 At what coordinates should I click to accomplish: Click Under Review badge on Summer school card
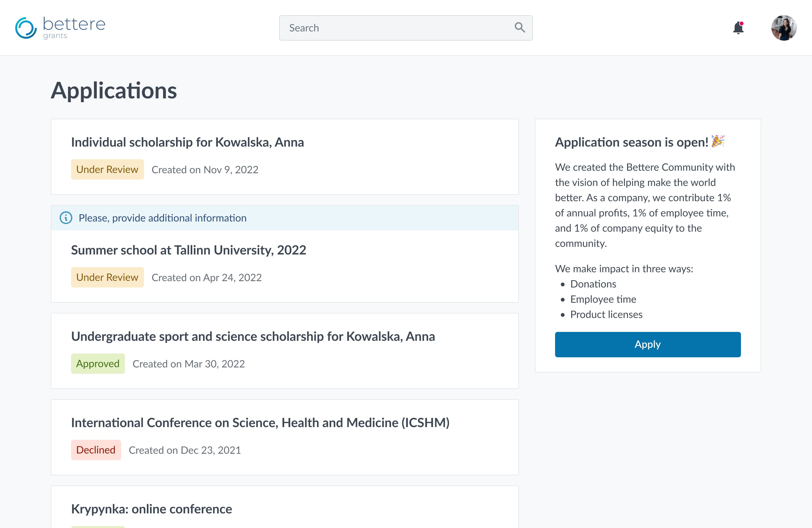coord(107,277)
